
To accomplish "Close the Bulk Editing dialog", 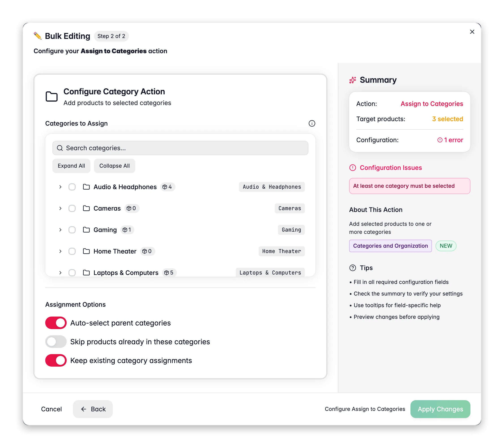I will click(472, 32).
